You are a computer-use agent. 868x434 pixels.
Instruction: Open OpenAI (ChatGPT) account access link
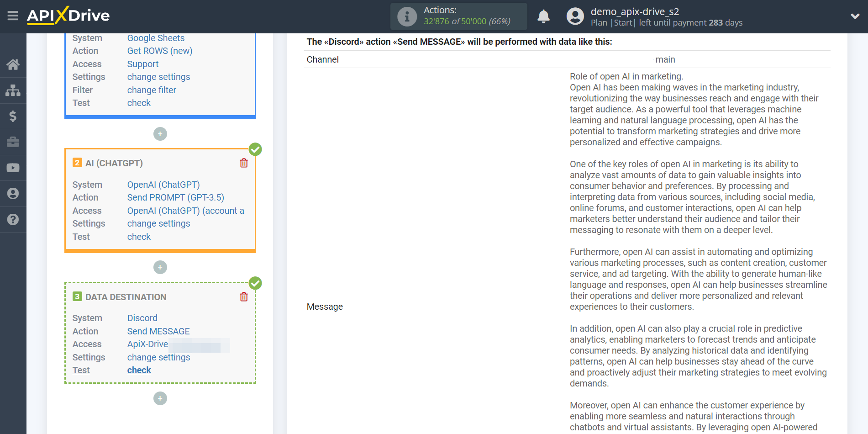[x=186, y=211]
